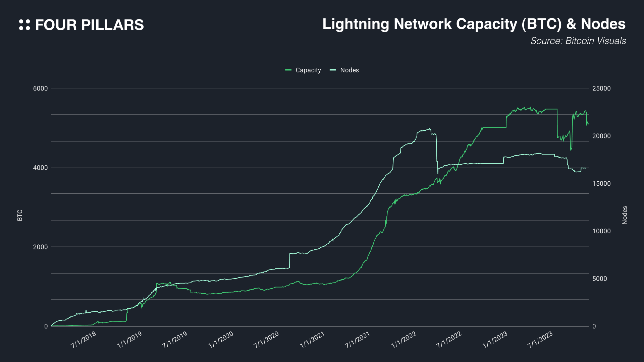Click the 15000 Nodes axis tick label

coord(601,184)
